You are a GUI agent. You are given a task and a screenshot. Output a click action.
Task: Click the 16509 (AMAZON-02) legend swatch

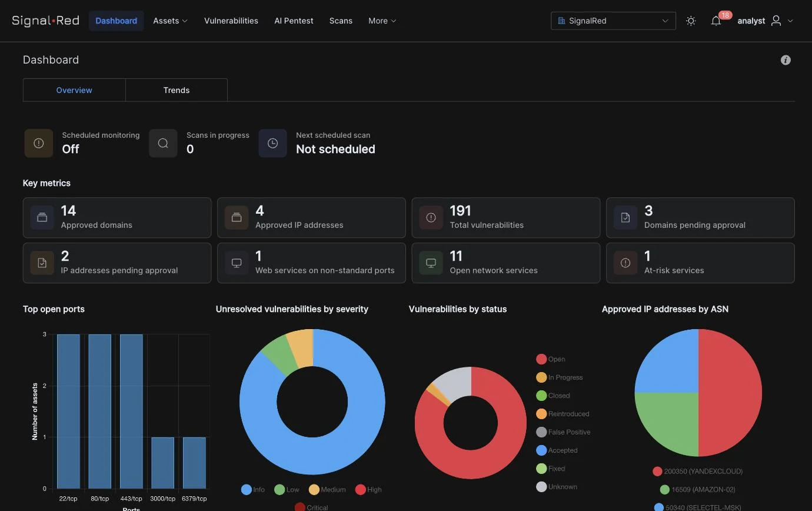665,490
